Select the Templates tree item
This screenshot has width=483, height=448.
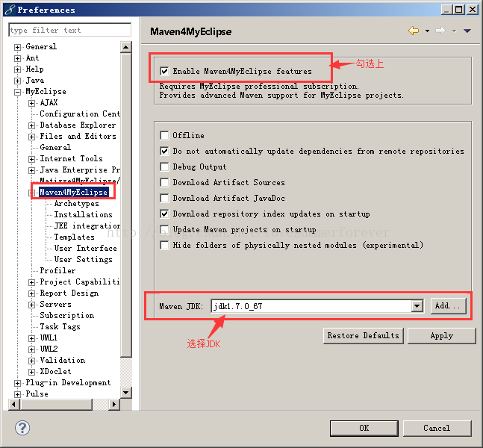[74, 237]
